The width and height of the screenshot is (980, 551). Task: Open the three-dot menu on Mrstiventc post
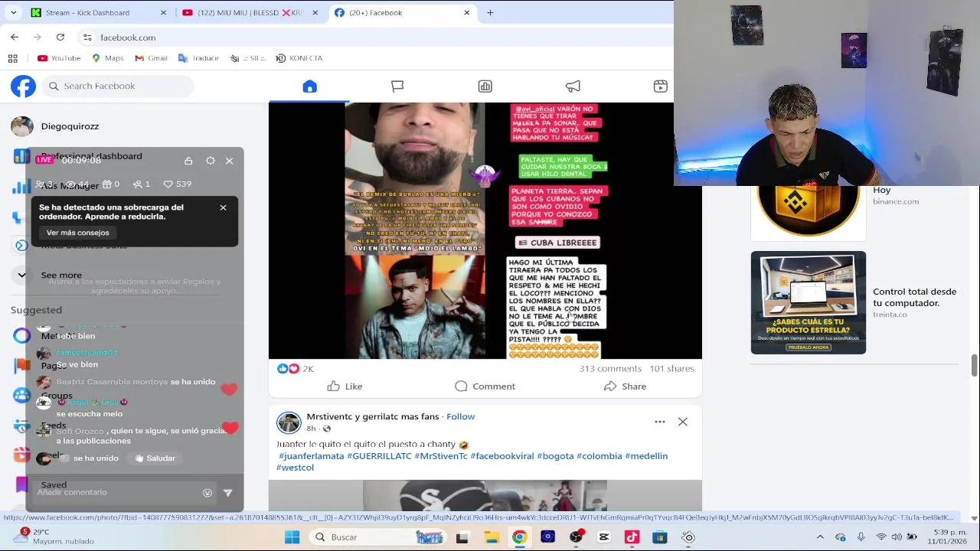[660, 422]
